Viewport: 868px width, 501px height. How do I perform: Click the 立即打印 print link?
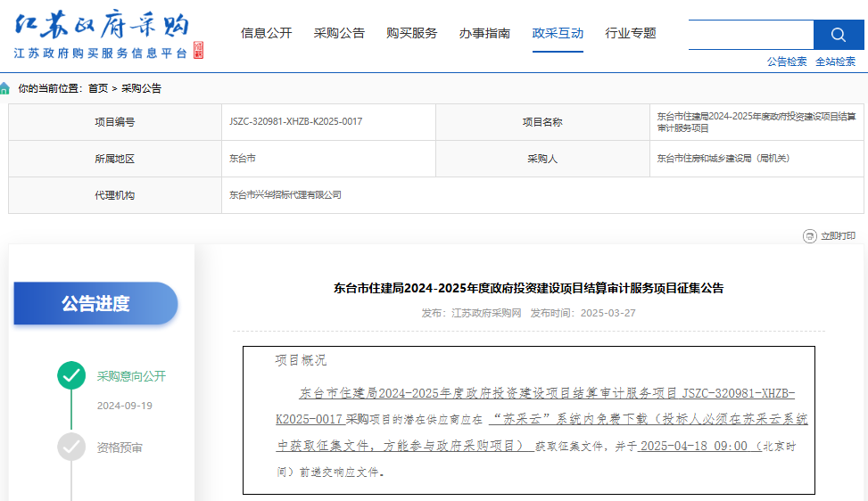[x=838, y=236]
